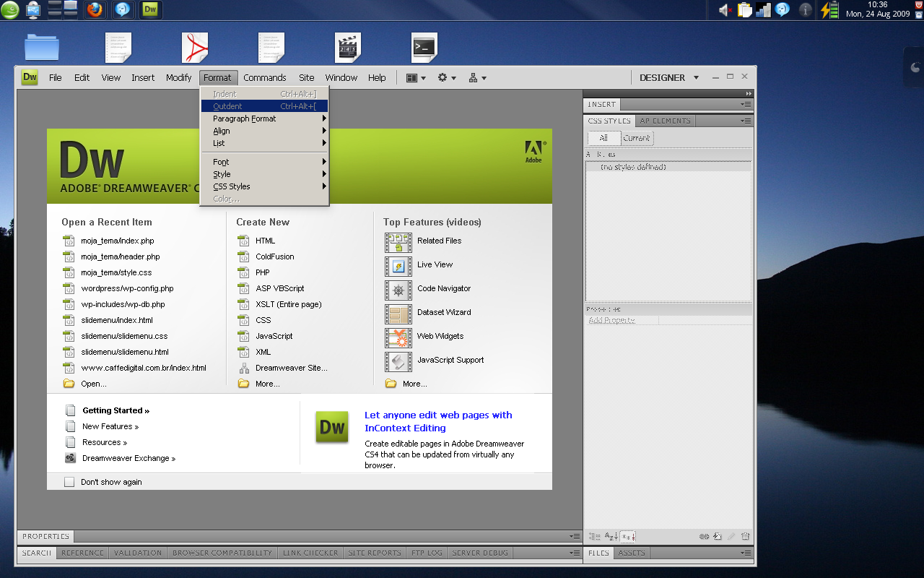Switch to the AP ELEMENTS tab
This screenshot has height=578, width=924.
[666, 121]
